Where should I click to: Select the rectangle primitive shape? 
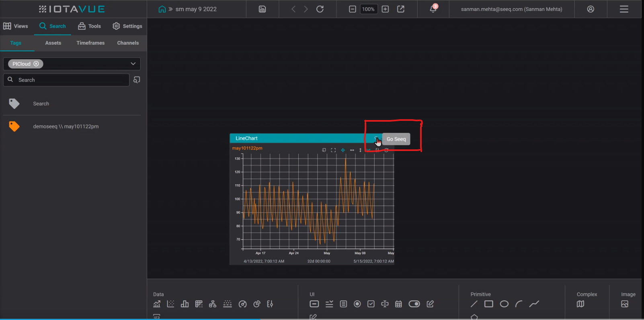coord(488,304)
